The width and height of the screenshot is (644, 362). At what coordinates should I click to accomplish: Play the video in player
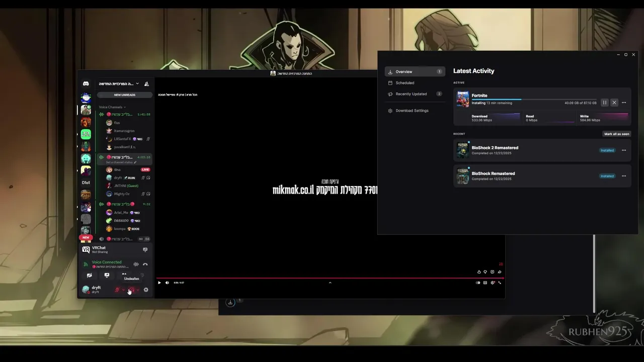(x=159, y=283)
